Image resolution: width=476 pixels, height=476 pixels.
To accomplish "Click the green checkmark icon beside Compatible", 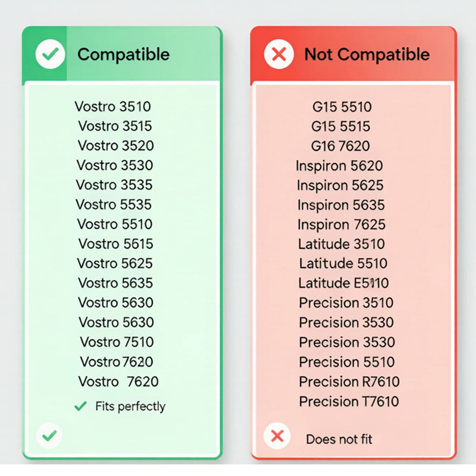I will click(x=50, y=54).
